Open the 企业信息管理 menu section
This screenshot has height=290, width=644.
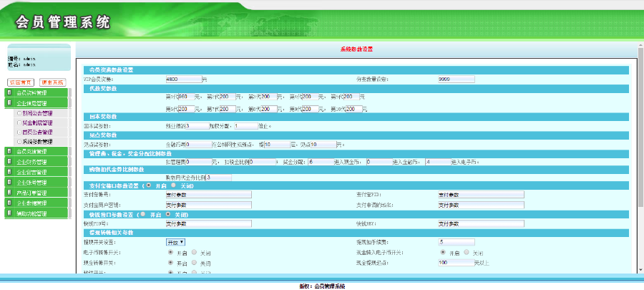36,103
